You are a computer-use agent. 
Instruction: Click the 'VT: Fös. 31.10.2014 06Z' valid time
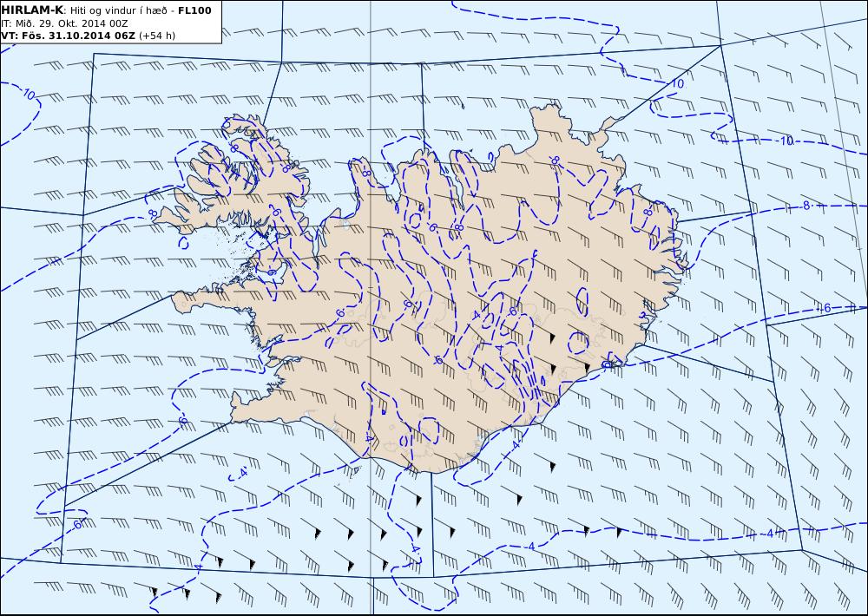[x=68, y=36]
